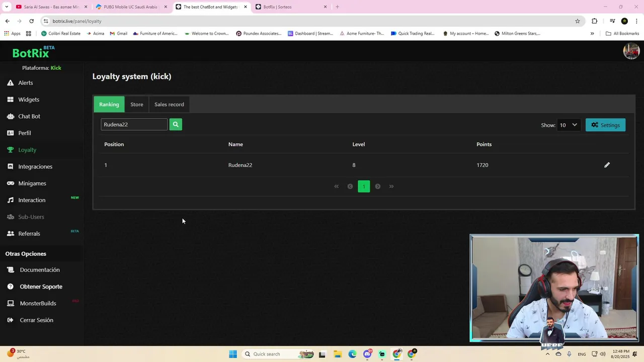644x362 pixels.
Task: Switch to the Ranking tab
Action: pyautogui.click(x=109, y=105)
